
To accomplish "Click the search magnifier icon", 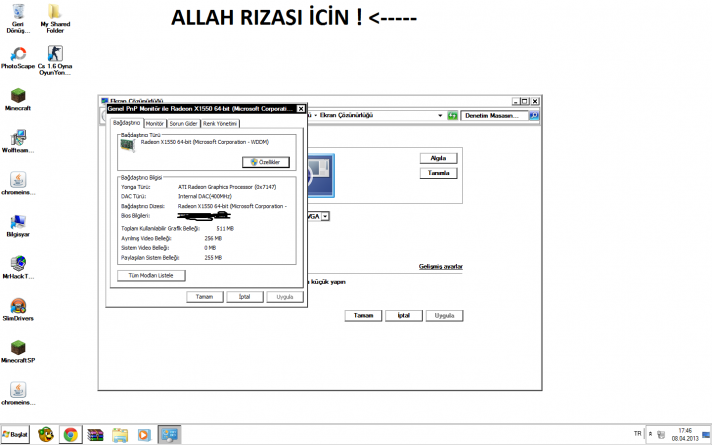I will [534, 116].
